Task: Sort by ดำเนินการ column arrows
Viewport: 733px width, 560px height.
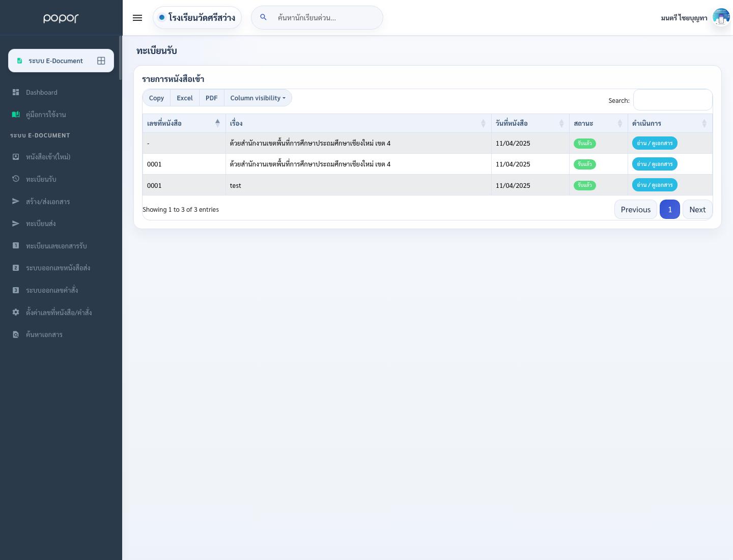Action: [x=704, y=123]
